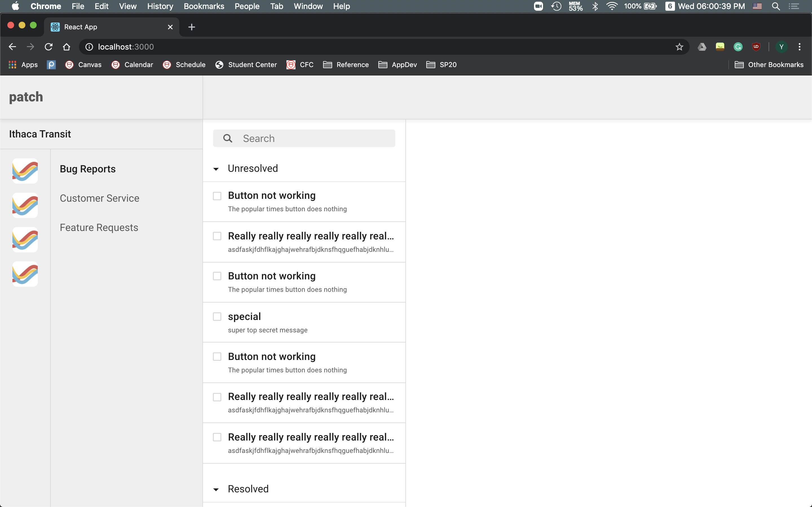Tick the checkbox for the special ticket
This screenshot has height=507, width=812.
pyautogui.click(x=217, y=317)
